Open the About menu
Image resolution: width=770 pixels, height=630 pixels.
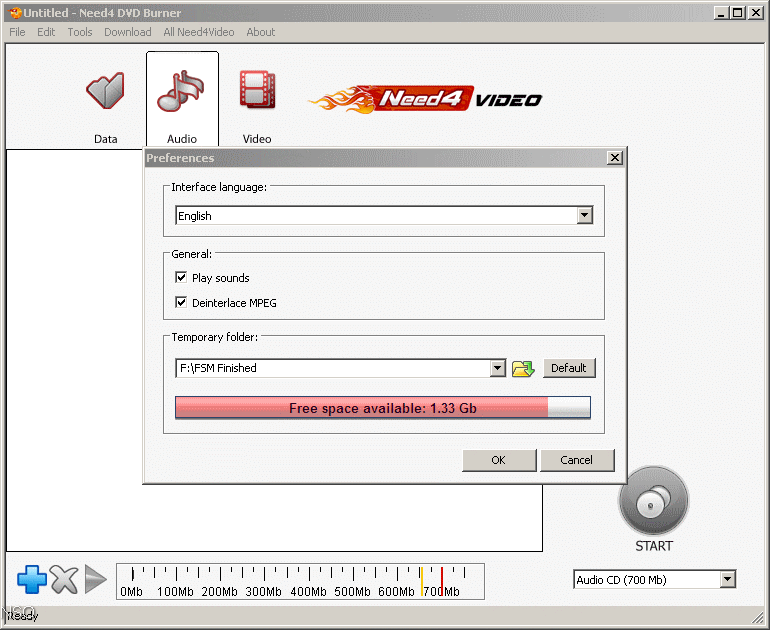(x=261, y=32)
